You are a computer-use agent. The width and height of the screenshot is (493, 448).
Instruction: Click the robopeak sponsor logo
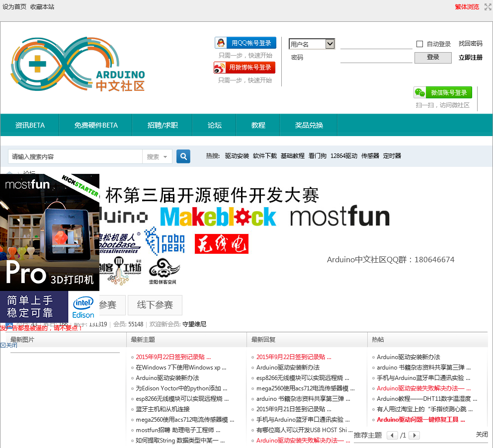[164, 241]
